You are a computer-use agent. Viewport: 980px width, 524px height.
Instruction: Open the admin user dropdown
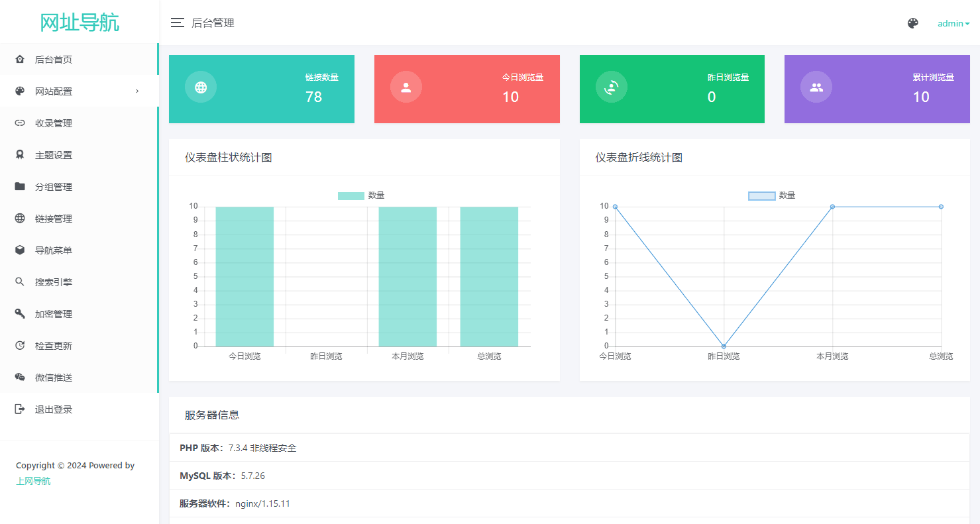pyautogui.click(x=953, y=23)
